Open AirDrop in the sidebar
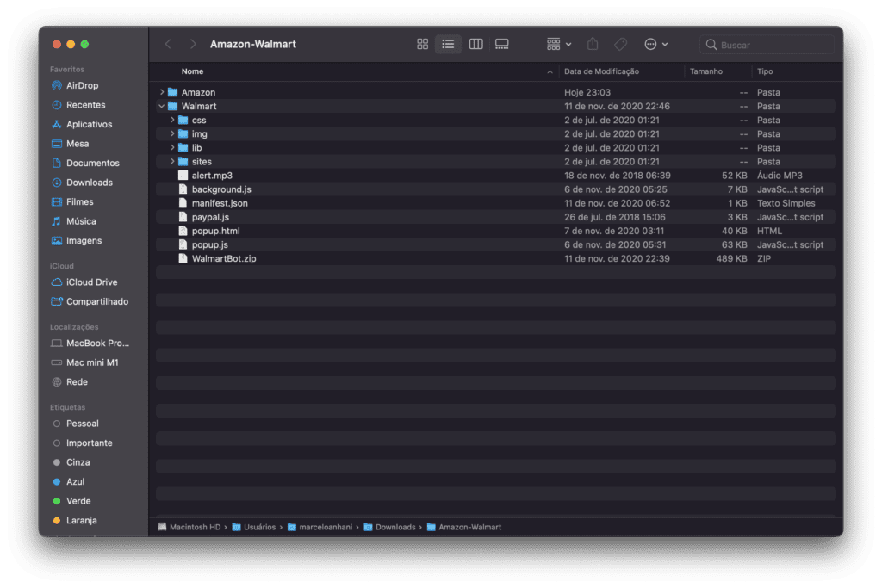The image size is (882, 588). (82, 85)
